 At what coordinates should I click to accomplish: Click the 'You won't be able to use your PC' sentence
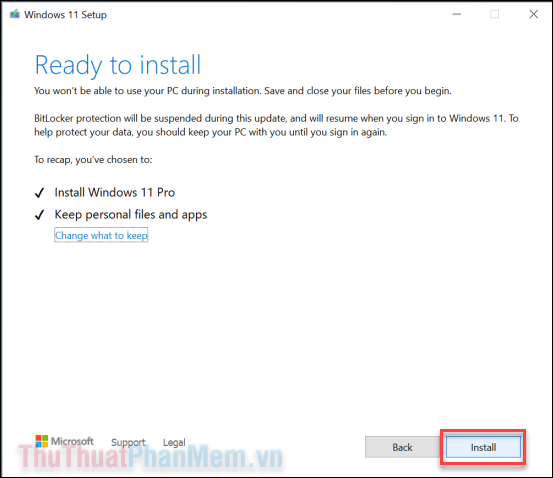(243, 91)
